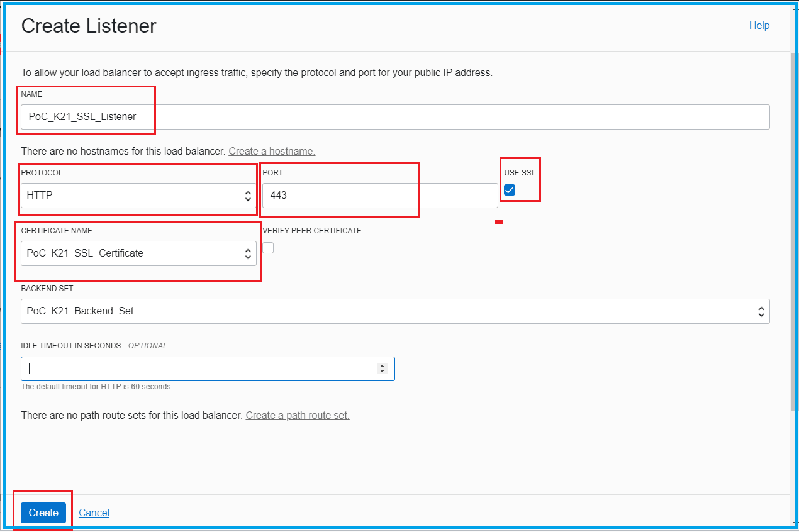This screenshot has height=532, width=799.
Task: Click the Name field containing PoC_K21_SSL_Listener
Action: point(395,117)
